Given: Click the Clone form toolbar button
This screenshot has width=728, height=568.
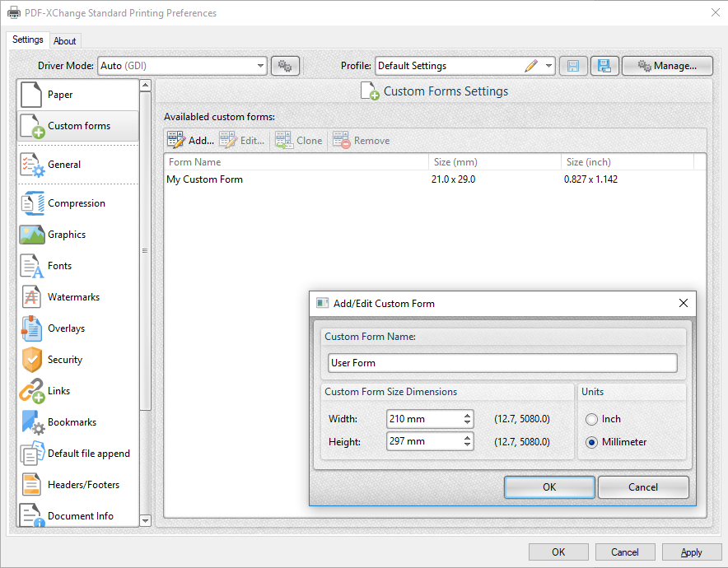Looking at the screenshot, I should (298, 140).
